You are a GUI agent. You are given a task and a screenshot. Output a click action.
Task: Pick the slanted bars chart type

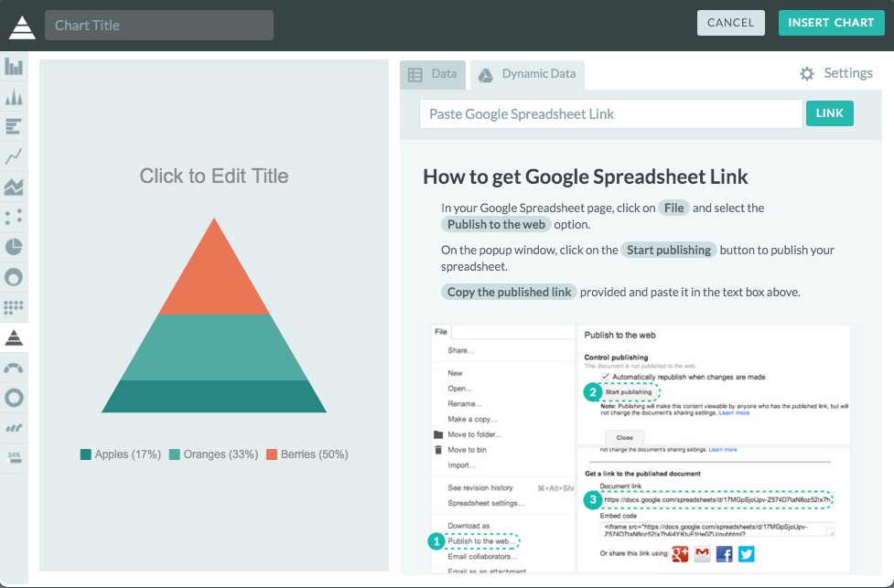tap(14, 428)
